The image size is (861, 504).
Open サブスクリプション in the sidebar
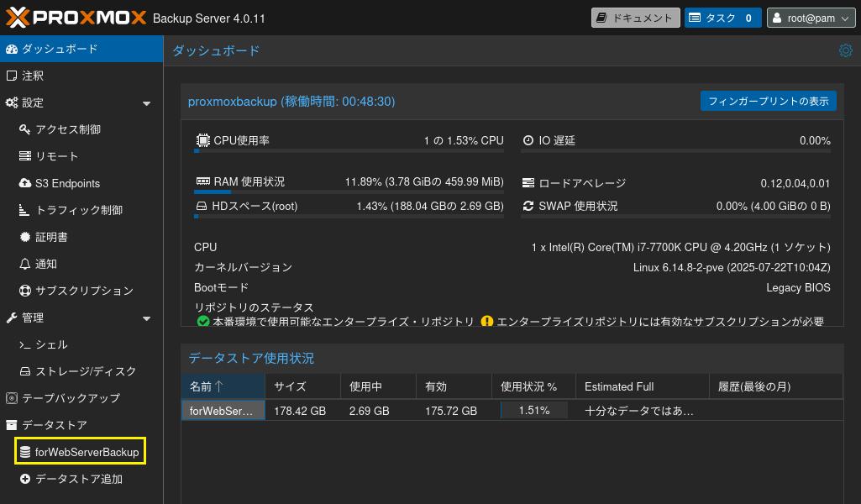81,291
